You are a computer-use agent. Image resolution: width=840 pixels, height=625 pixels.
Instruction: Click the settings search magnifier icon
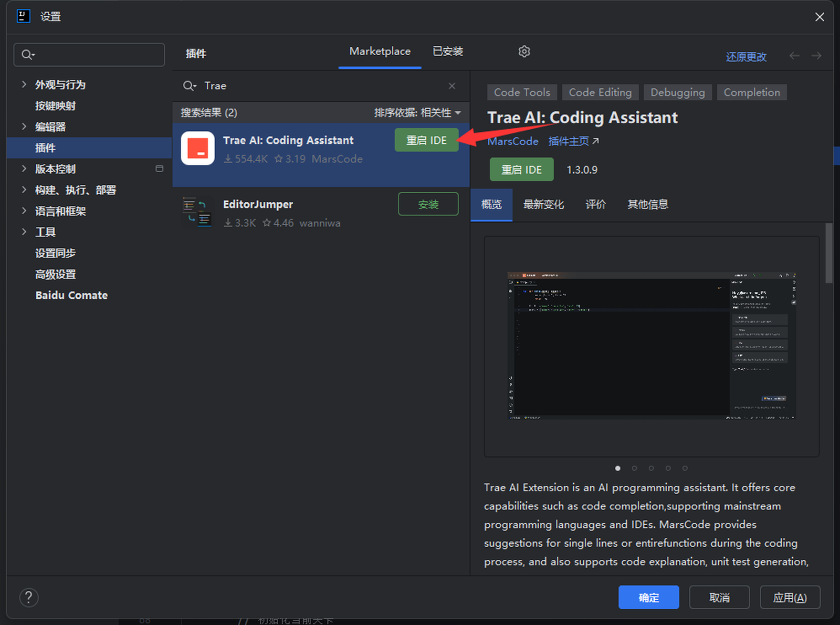coord(28,55)
